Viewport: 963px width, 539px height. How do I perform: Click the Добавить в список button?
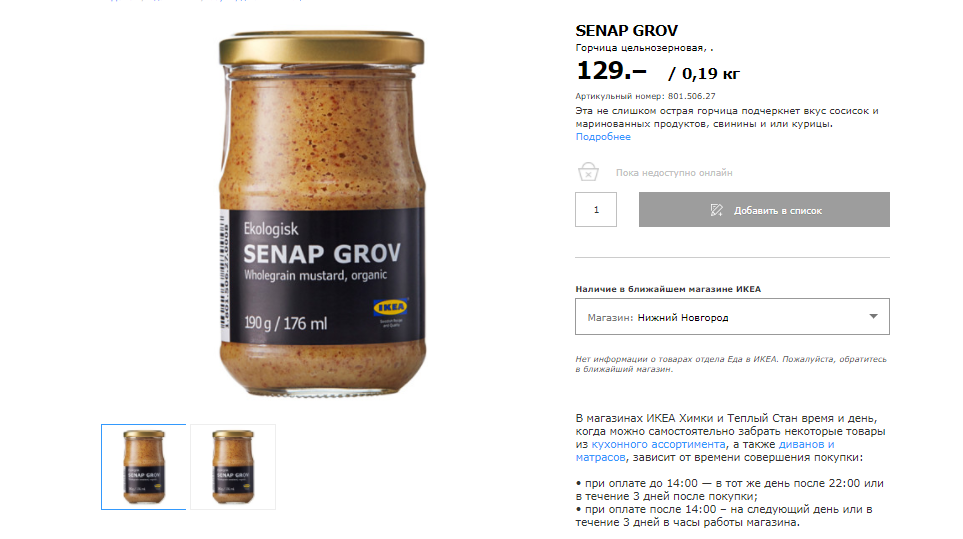coord(764,210)
